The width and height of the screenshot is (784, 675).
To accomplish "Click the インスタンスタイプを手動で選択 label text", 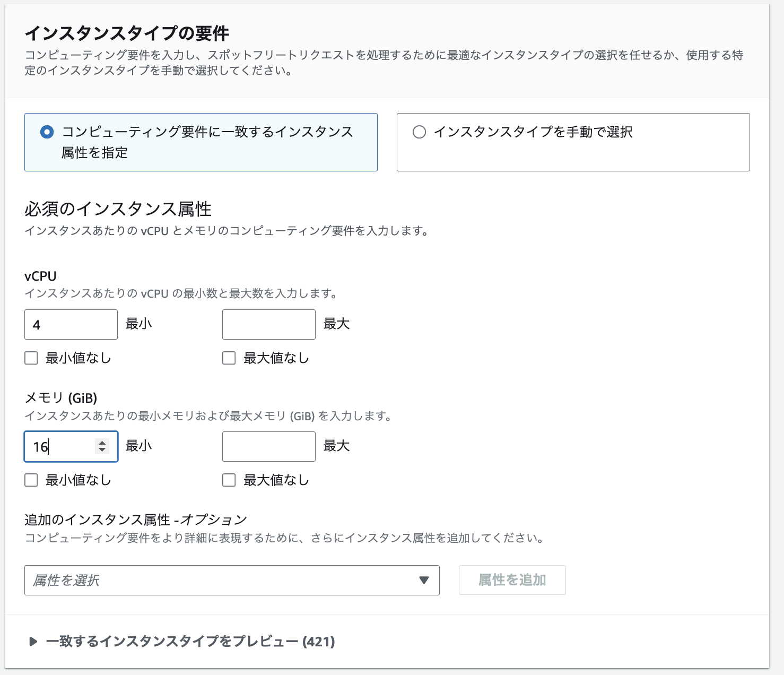I will (533, 132).
